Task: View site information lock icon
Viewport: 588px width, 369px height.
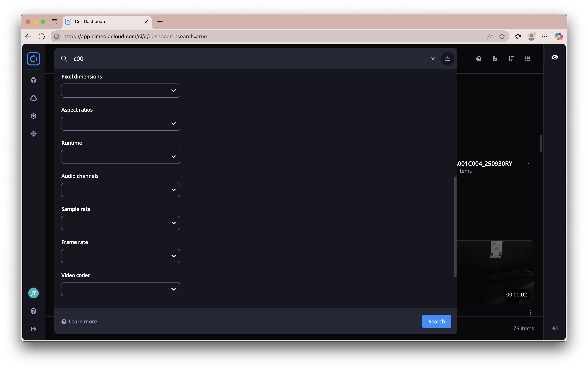Action: tap(57, 36)
